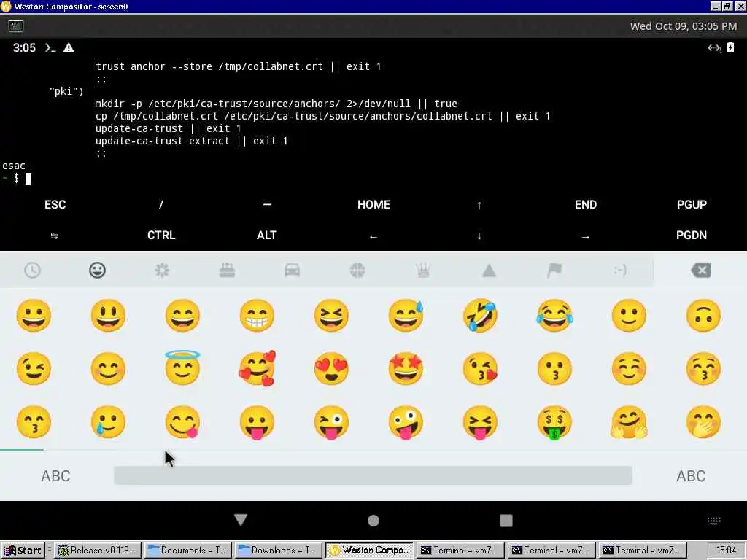This screenshot has height=560, width=747.
Task: Open the flags emoji category
Action: (x=554, y=271)
